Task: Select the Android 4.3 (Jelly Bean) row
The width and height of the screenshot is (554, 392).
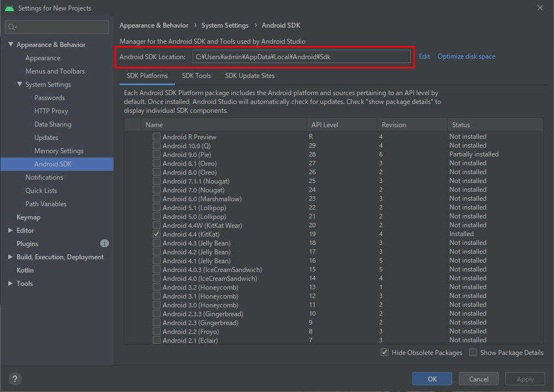Action: pyautogui.click(x=334, y=243)
